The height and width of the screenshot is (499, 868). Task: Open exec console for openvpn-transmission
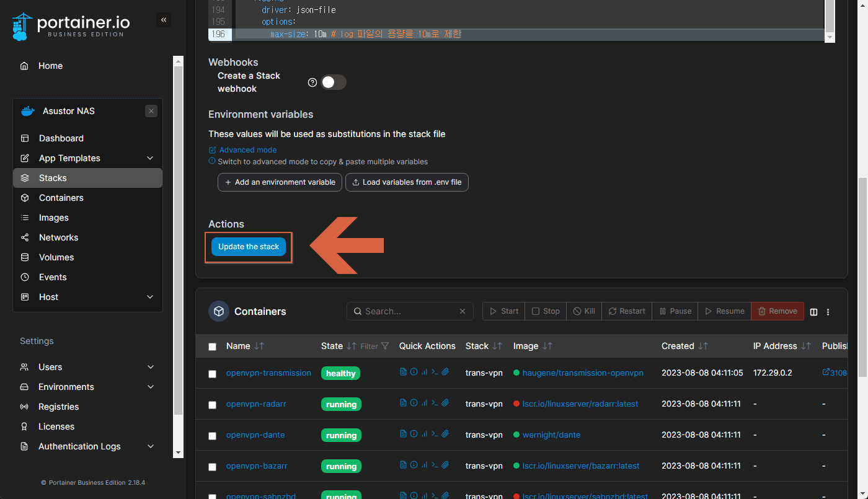coord(435,372)
